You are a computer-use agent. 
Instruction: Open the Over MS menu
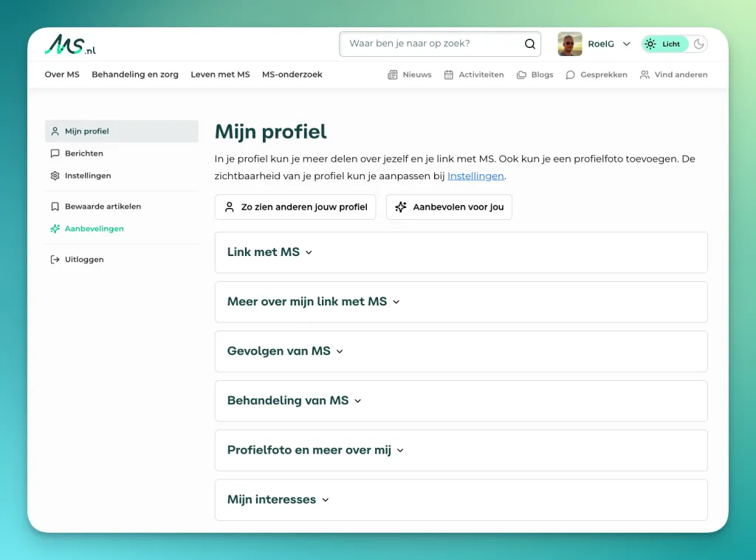point(62,75)
